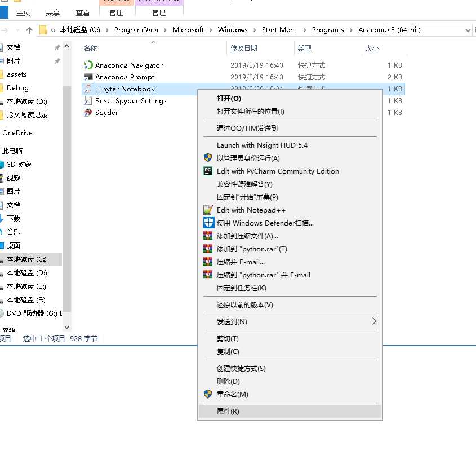This screenshot has width=476, height=451.
Task: Open 论文阅读记录 folder in sidebar
Action: [27, 115]
